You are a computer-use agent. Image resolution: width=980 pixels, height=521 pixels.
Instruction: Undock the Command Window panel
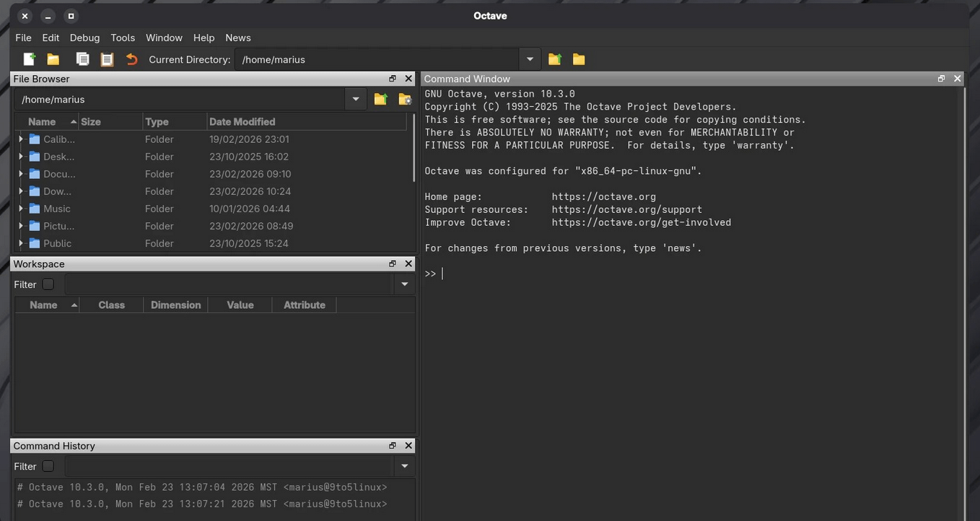(x=941, y=78)
